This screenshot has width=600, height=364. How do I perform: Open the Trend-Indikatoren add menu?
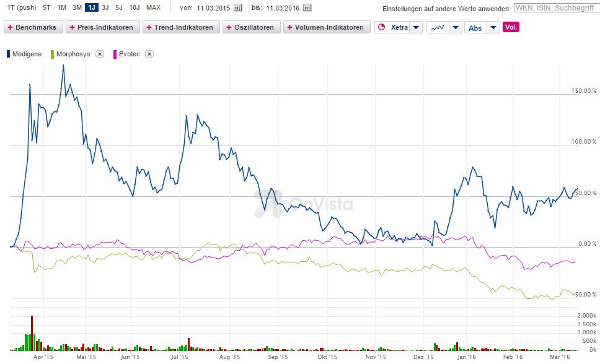[182, 27]
